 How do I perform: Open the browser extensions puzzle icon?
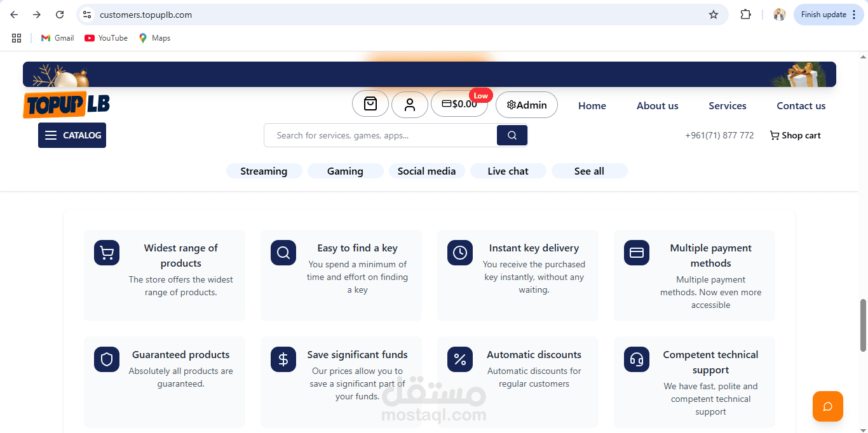tap(746, 15)
